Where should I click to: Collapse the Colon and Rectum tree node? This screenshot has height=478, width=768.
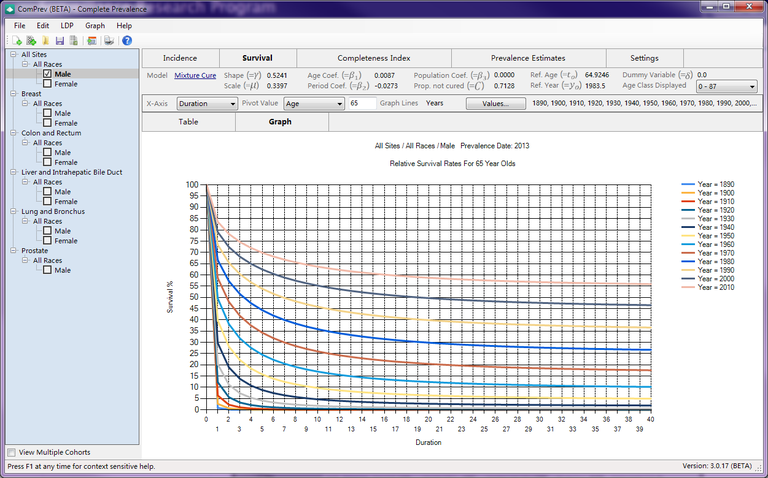(13, 132)
